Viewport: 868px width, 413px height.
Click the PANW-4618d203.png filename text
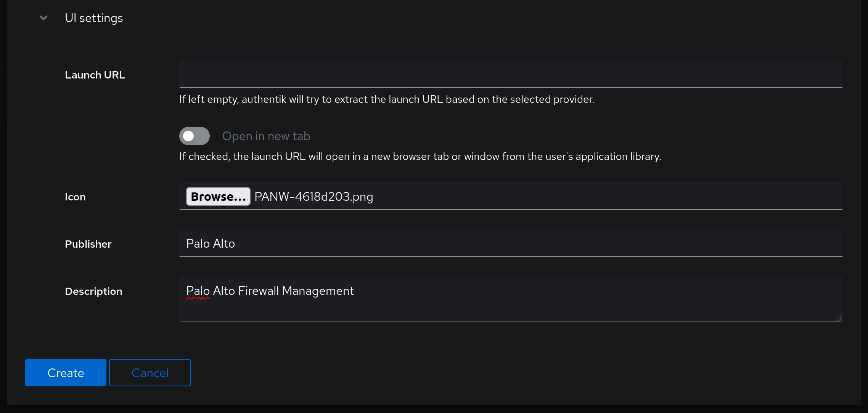[313, 197]
